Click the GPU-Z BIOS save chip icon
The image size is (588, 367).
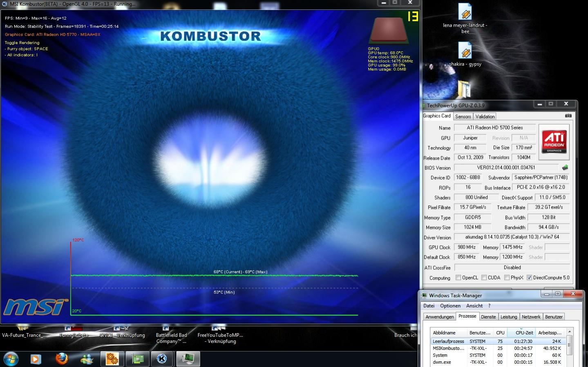(x=565, y=167)
